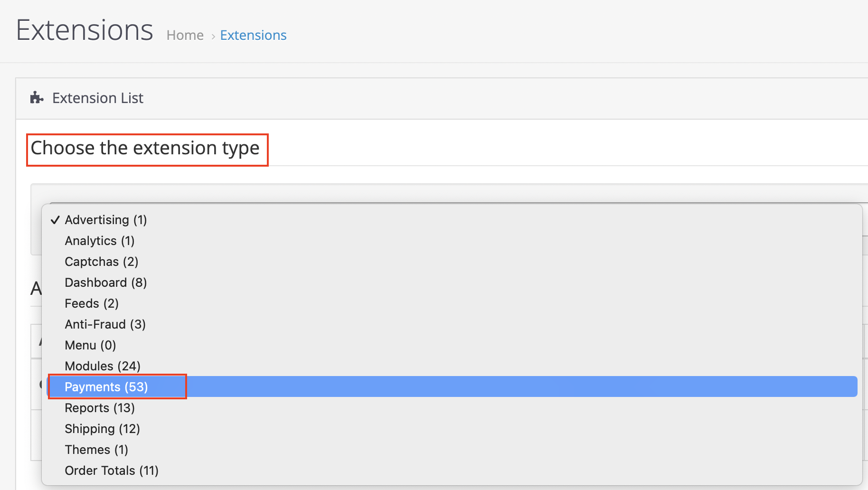The height and width of the screenshot is (490, 868).
Task: Choose Anti-Fraud (3) option
Action: (x=105, y=324)
